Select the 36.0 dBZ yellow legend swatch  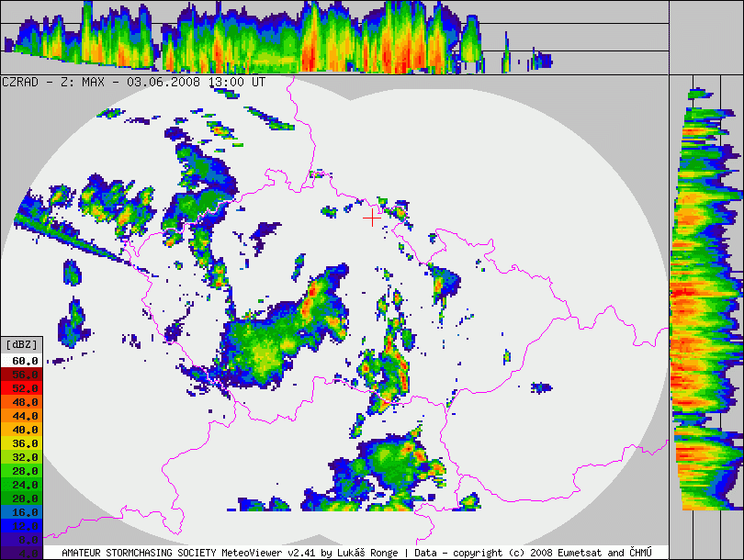[x=21, y=442]
